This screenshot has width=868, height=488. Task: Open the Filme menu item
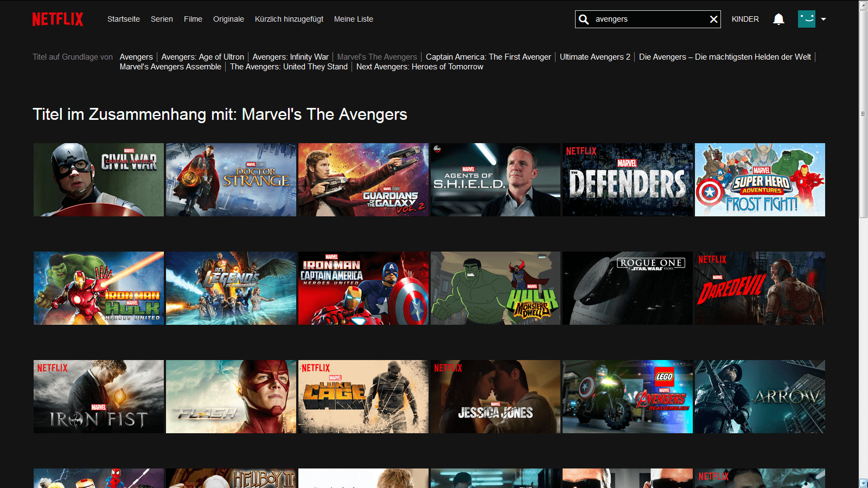[x=193, y=19]
